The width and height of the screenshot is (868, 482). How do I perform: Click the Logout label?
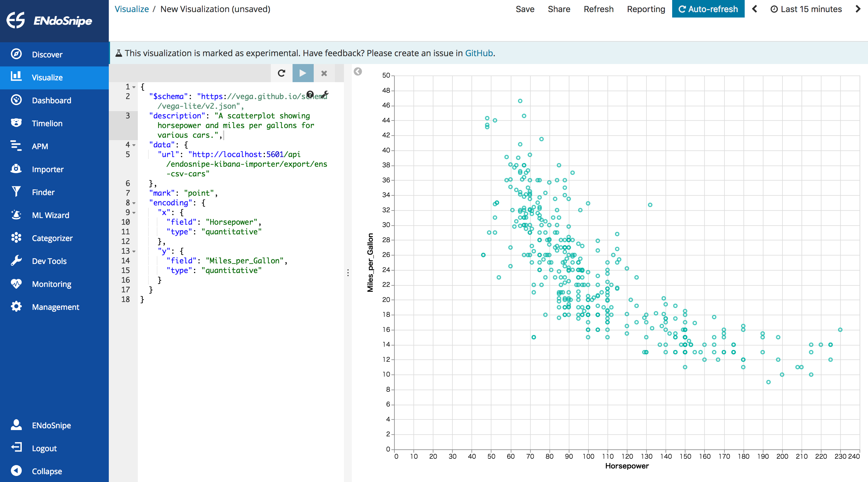pyautogui.click(x=44, y=448)
